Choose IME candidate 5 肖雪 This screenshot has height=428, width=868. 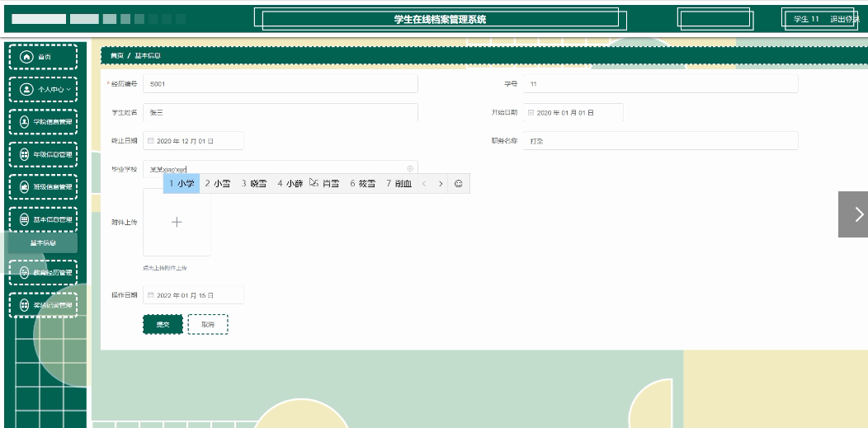[x=326, y=184]
